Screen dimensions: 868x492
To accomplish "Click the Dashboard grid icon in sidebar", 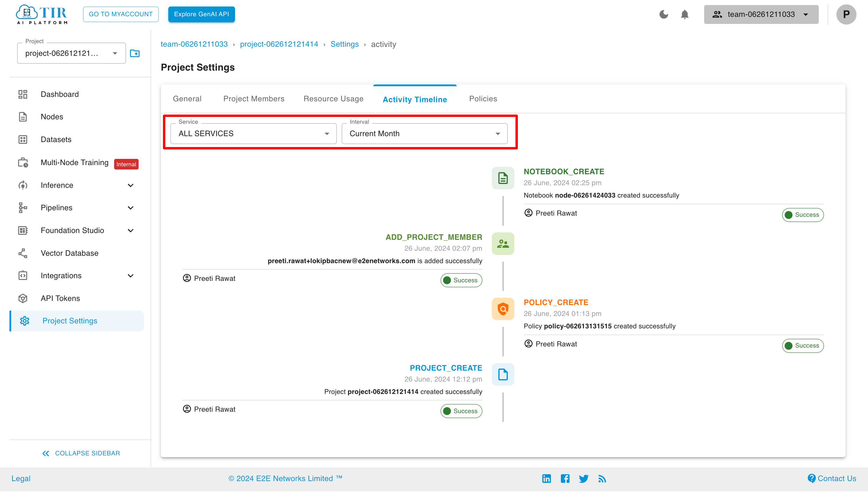I will point(23,94).
